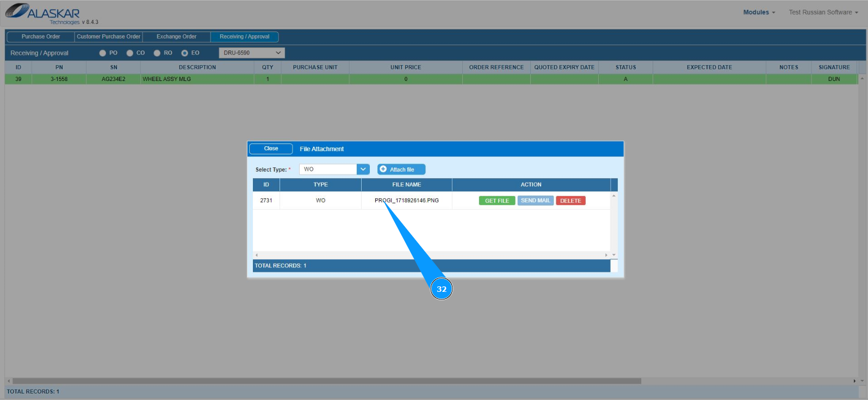This screenshot has width=868, height=400.
Task: Click the ACTION column header
Action: (531, 185)
